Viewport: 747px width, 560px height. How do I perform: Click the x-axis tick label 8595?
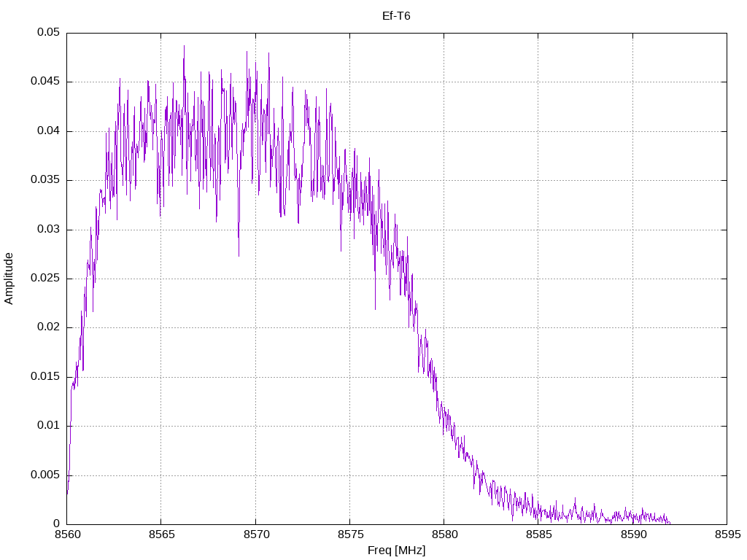pos(727,534)
